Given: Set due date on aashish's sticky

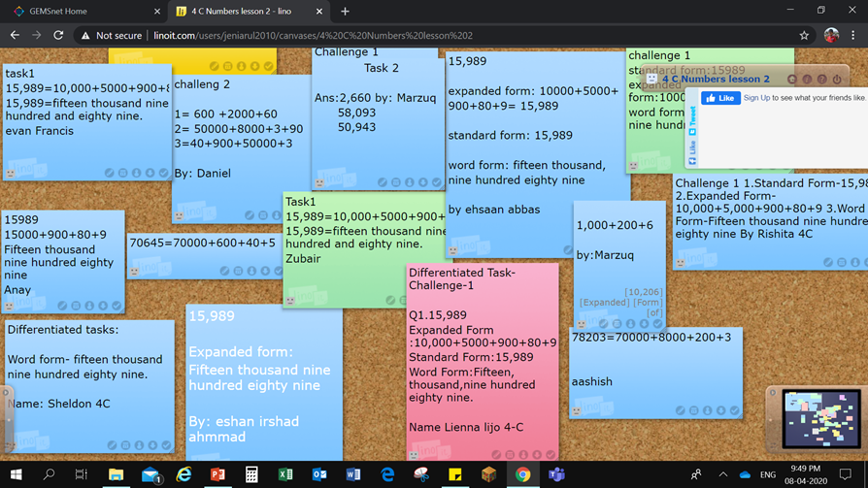Looking at the screenshot, I should (693, 410).
